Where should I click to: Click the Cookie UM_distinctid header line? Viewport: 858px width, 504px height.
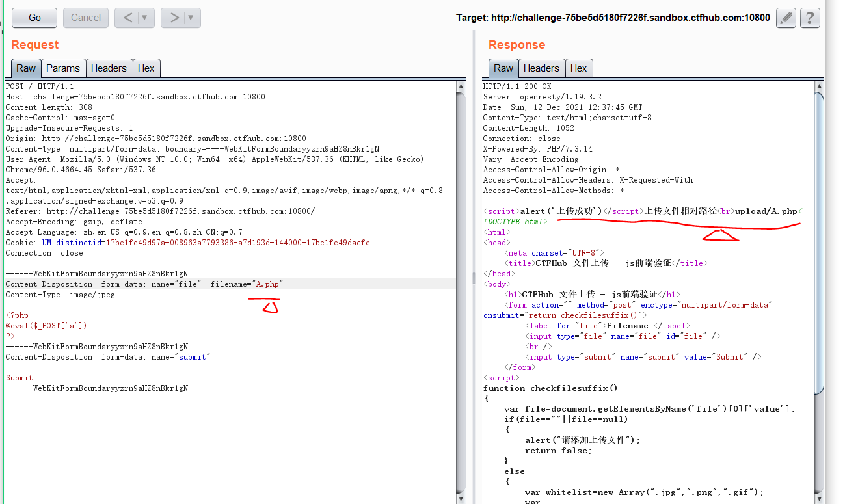(187, 243)
